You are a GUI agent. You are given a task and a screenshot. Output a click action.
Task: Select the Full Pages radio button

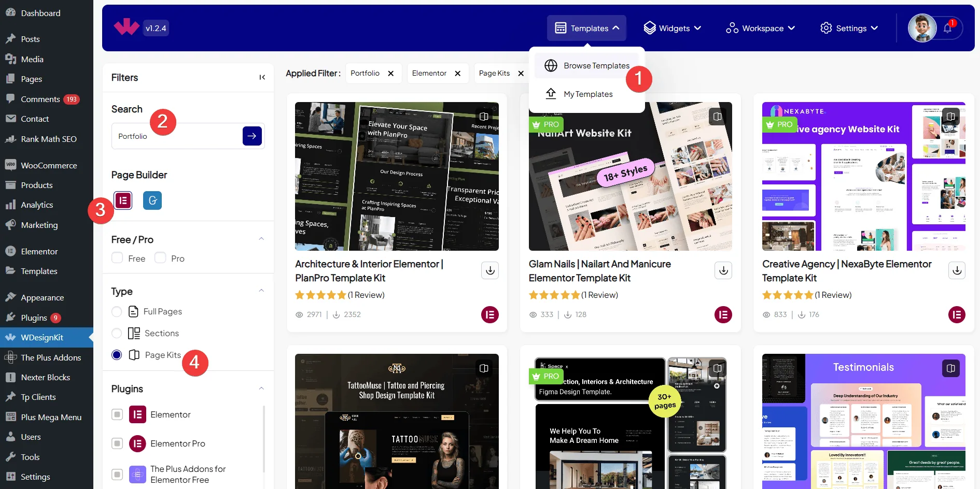click(x=117, y=311)
